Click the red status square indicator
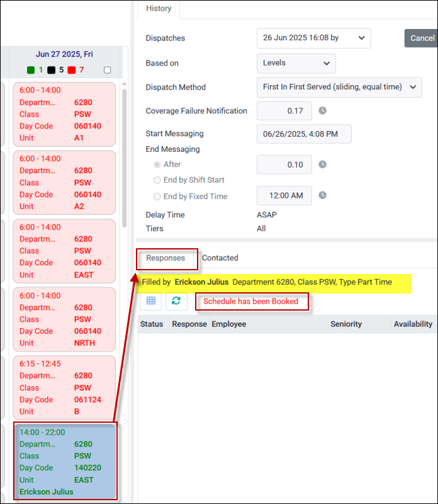This screenshot has height=504, width=438. 72,70
